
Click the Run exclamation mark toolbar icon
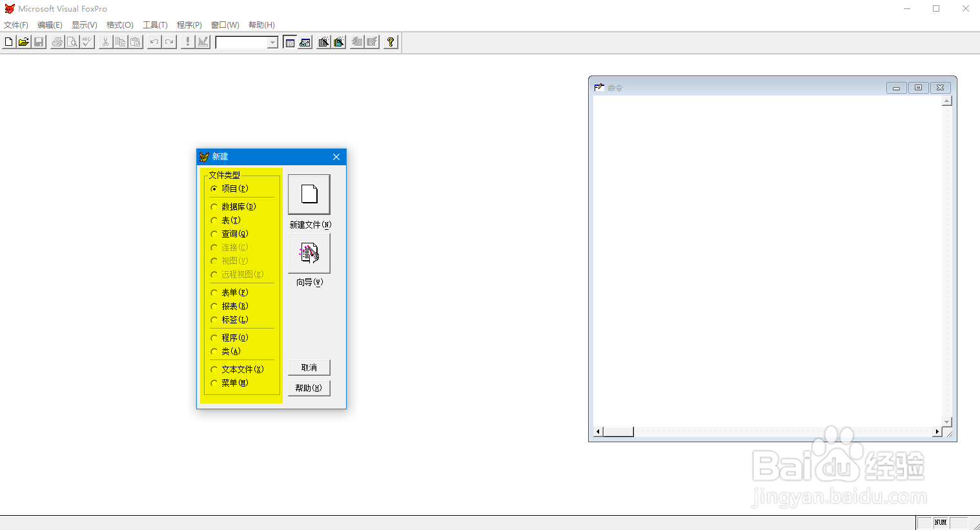pos(188,42)
